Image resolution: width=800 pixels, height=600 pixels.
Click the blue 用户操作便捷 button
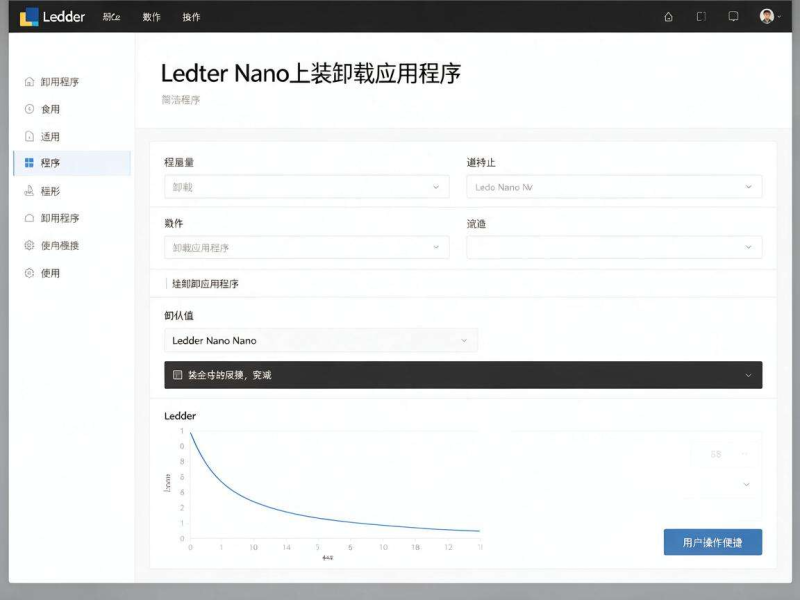713,542
